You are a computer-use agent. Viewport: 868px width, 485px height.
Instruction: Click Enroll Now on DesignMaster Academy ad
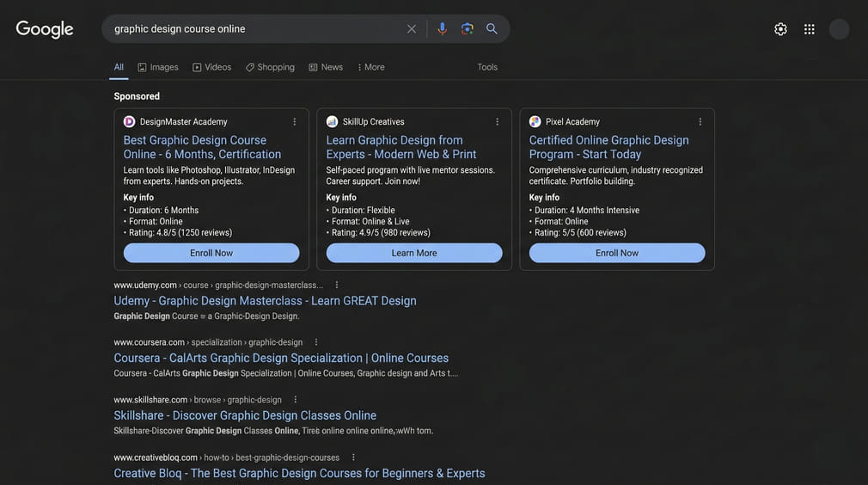(x=211, y=253)
